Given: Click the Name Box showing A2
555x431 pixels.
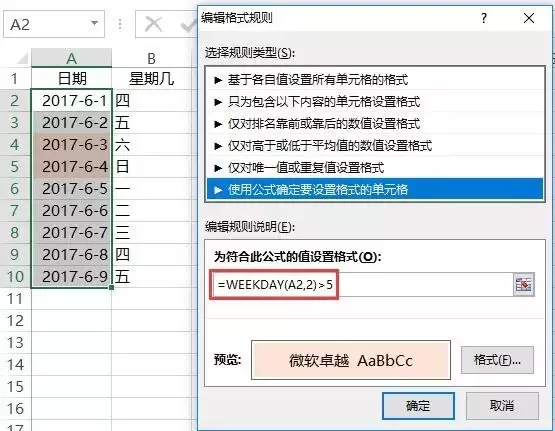Looking at the screenshot, I should point(54,24).
